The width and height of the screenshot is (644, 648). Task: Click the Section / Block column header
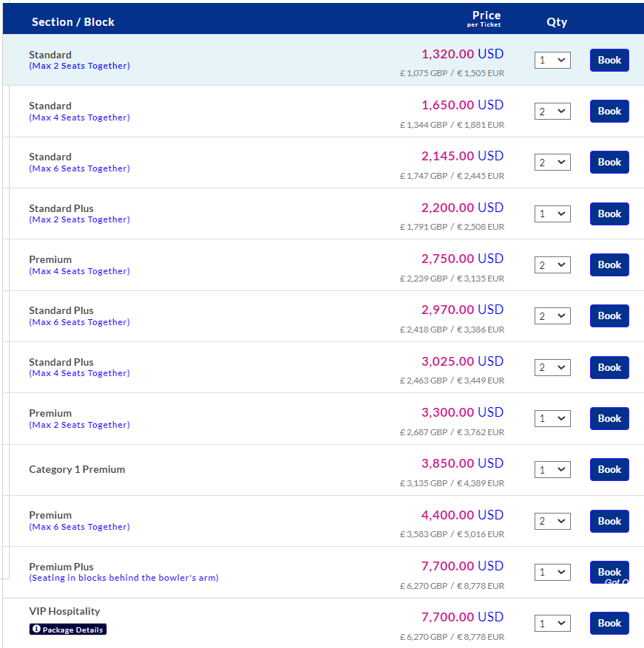[73, 22]
